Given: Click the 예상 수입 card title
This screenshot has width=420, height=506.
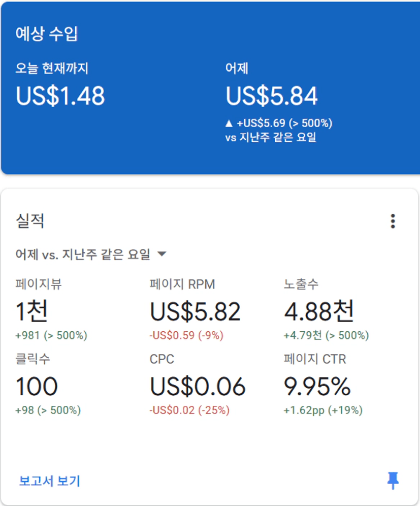Looking at the screenshot, I should click(47, 34).
